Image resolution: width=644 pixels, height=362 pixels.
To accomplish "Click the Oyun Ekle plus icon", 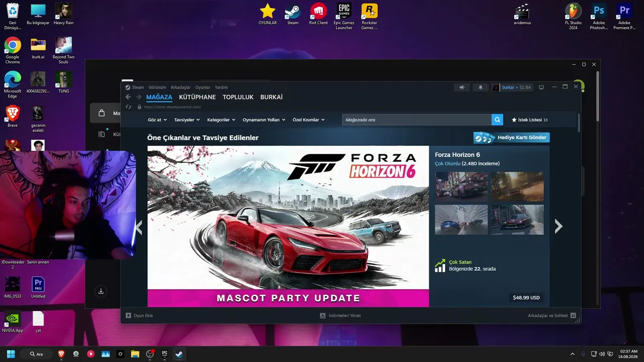I will [x=128, y=316].
